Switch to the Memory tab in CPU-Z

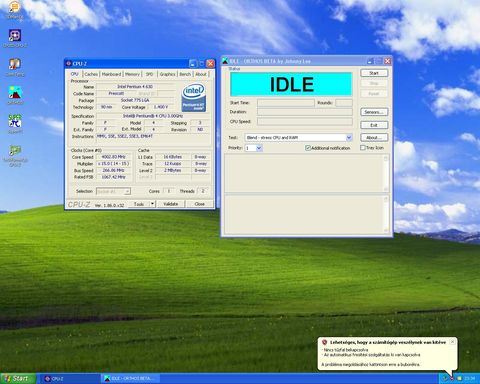[132, 74]
